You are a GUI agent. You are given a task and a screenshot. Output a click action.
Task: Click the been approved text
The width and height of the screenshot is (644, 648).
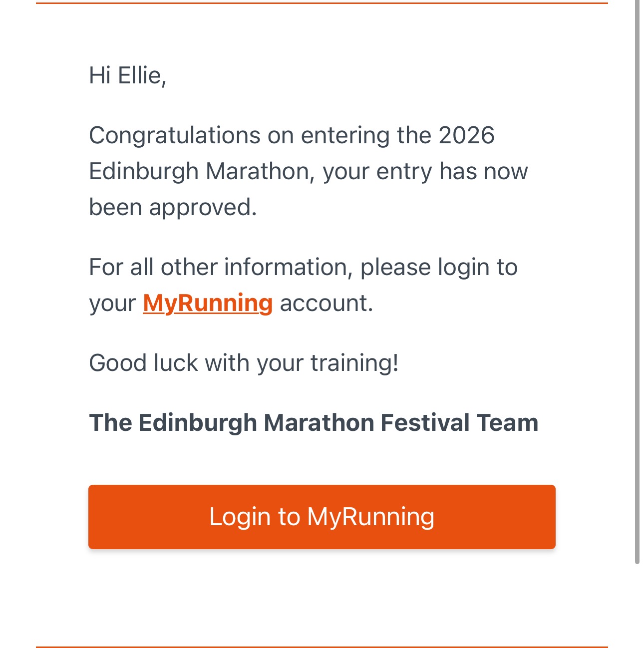click(x=173, y=207)
